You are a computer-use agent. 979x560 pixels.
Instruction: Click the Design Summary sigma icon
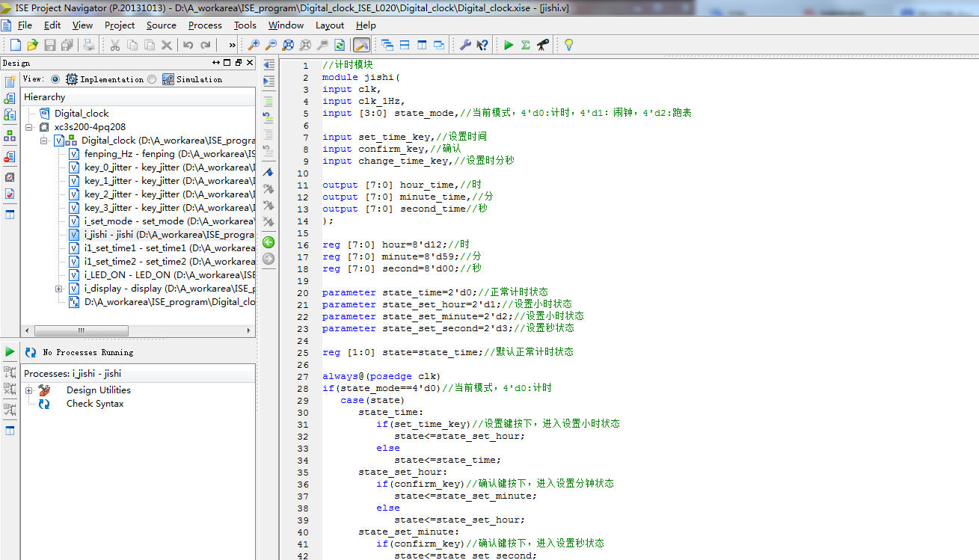click(526, 45)
